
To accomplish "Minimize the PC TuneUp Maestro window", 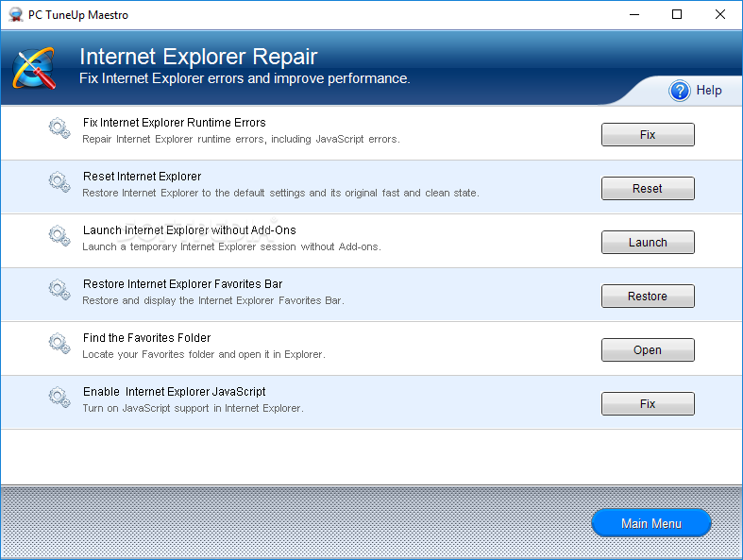I will [634, 15].
